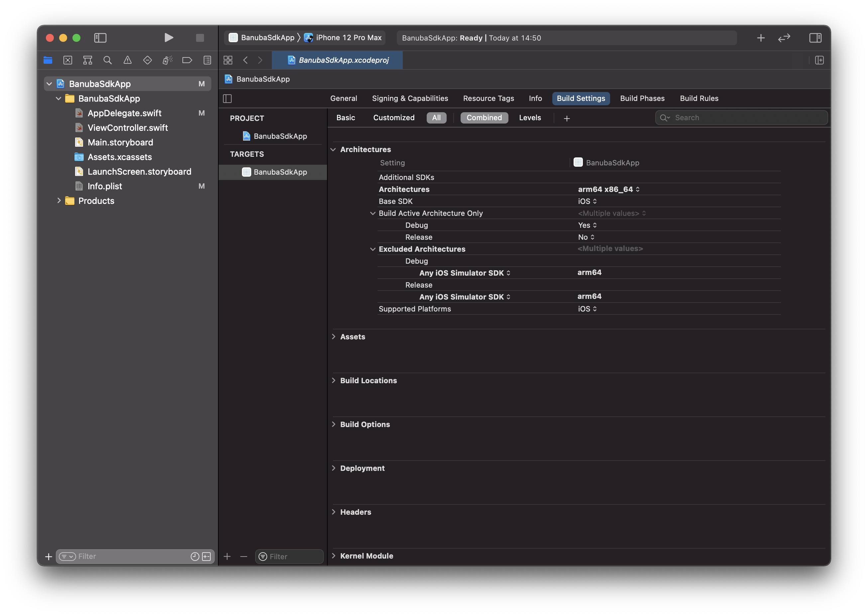Screen dimensions: 868x615
Task: Open AppDelegate.swift file
Action: 124,113
